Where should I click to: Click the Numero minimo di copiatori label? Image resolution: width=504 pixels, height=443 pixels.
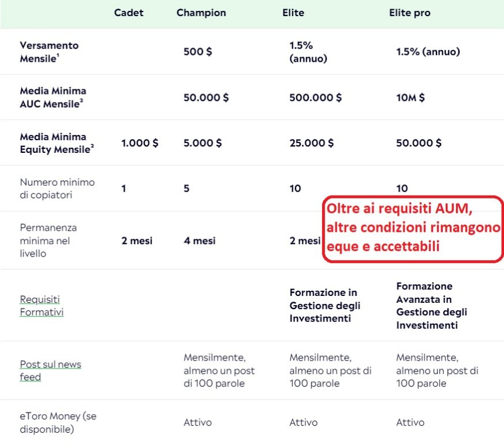(57, 188)
